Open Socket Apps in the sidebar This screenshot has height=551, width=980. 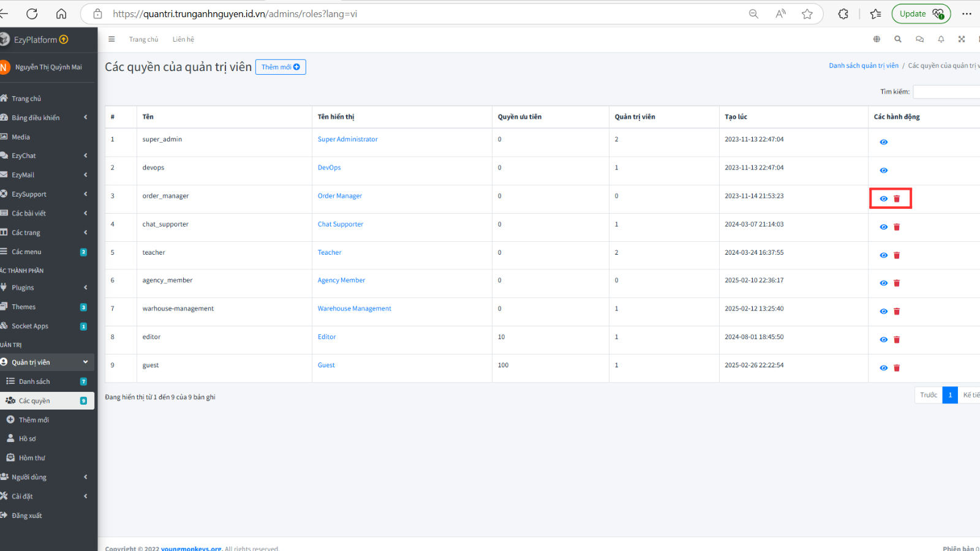point(47,326)
